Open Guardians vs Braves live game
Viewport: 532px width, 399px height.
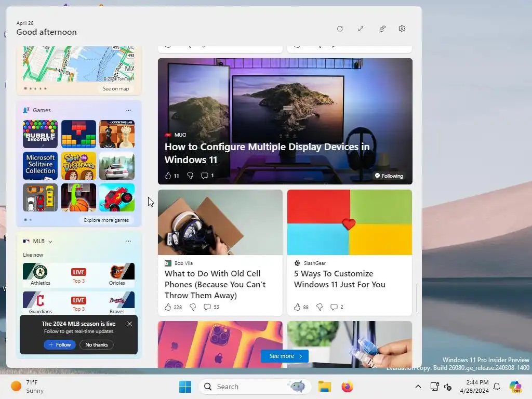78,303
